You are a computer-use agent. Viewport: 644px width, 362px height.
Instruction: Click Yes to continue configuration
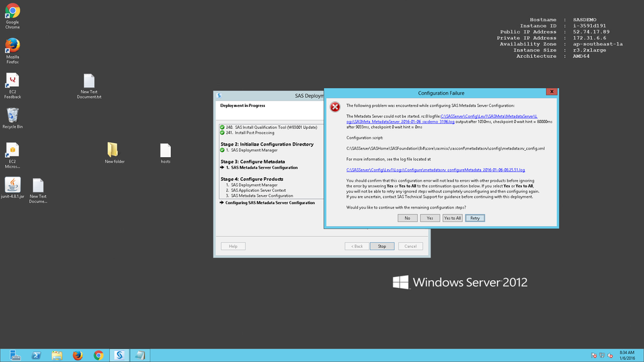tap(430, 218)
